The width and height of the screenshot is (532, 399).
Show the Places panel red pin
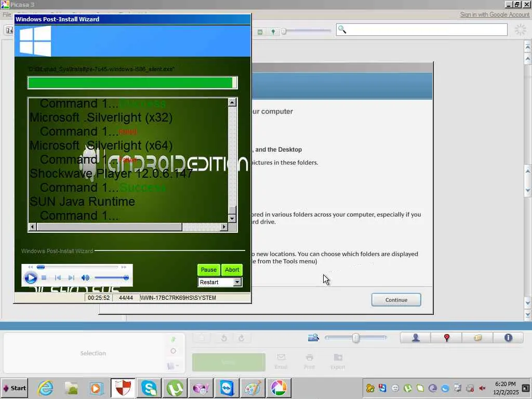(x=446, y=338)
